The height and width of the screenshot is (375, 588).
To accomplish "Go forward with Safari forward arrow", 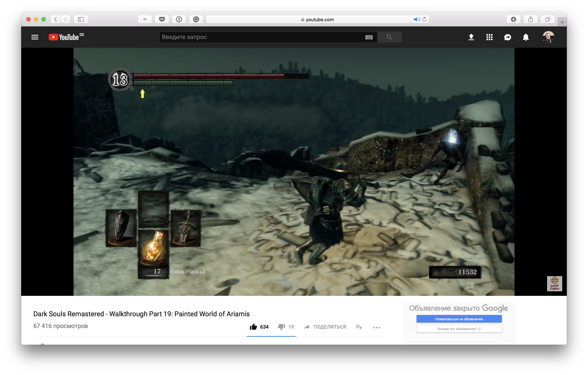I will (65, 19).
